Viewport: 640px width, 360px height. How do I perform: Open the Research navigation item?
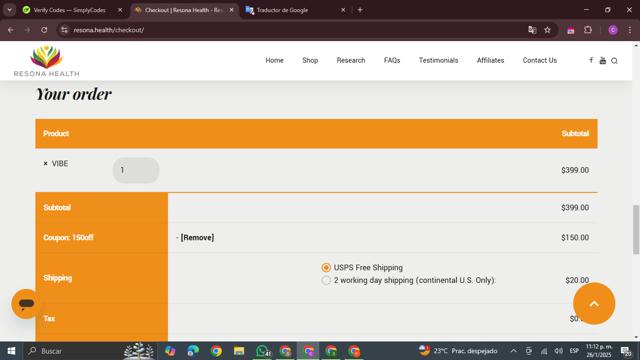click(x=351, y=60)
